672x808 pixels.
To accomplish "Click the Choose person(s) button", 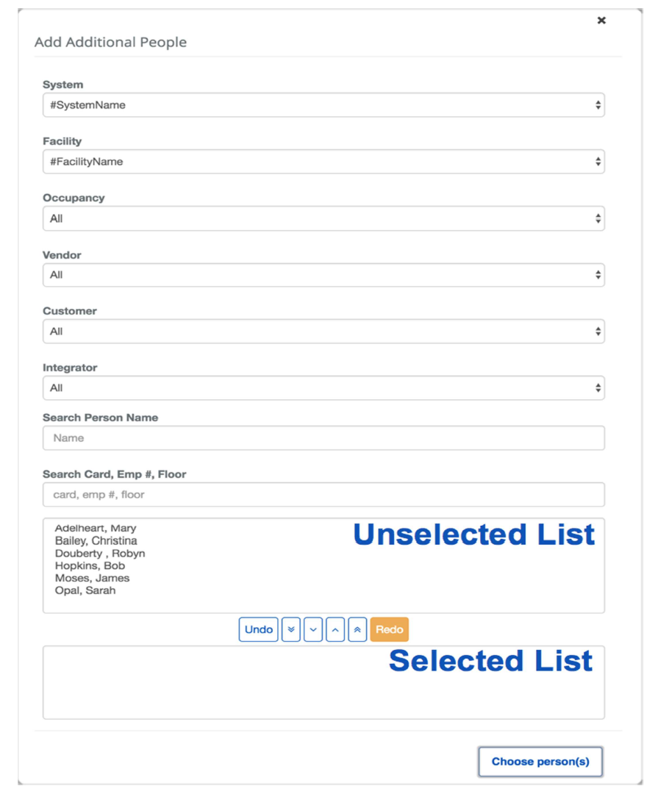I will coord(540,762).
